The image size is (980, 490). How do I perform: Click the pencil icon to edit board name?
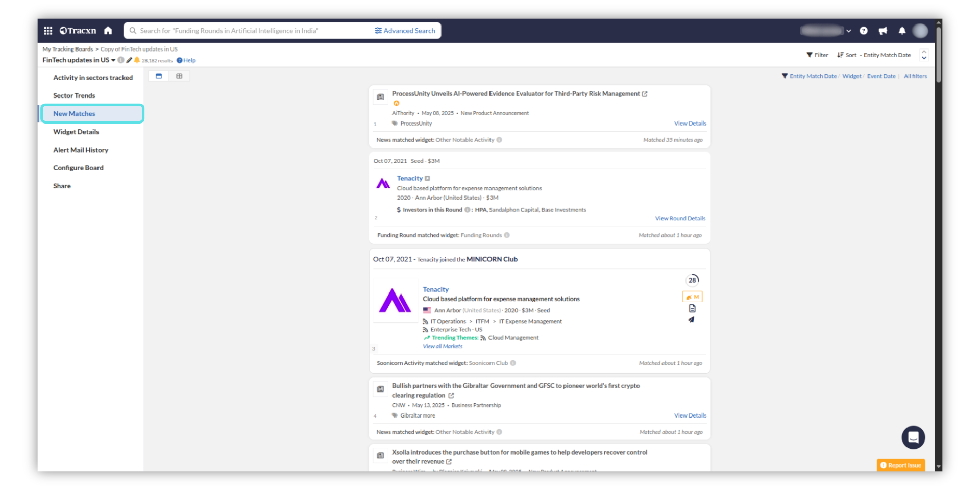click(129, 60)
